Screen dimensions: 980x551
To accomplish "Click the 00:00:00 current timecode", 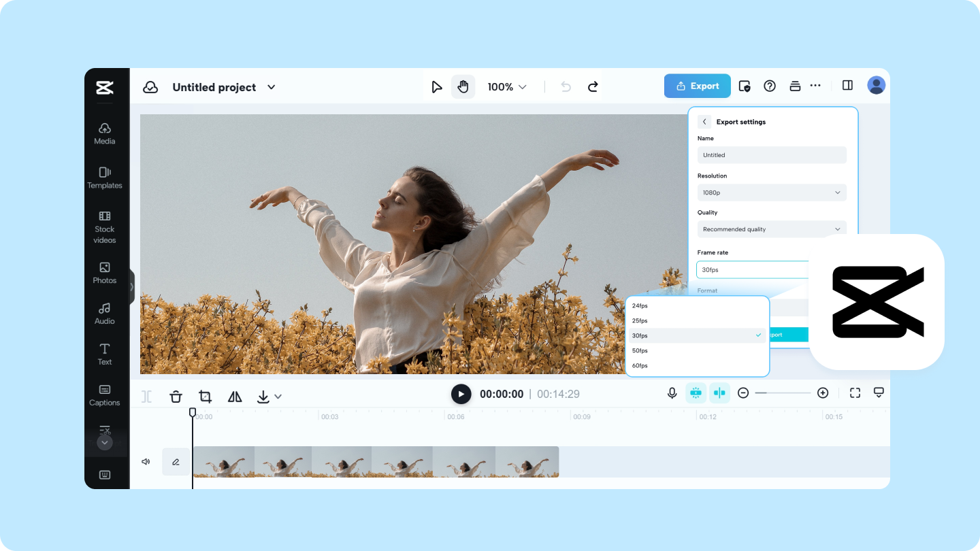I will point(502,394).
